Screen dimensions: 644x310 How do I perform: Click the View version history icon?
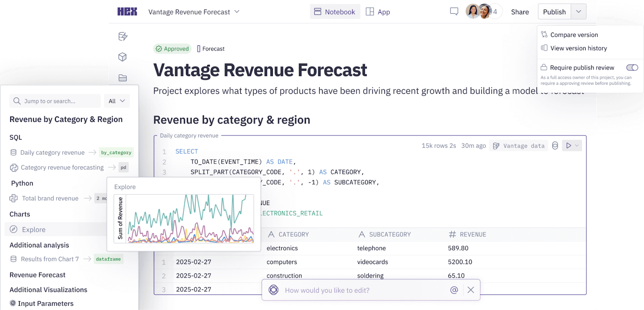(544, 48)
